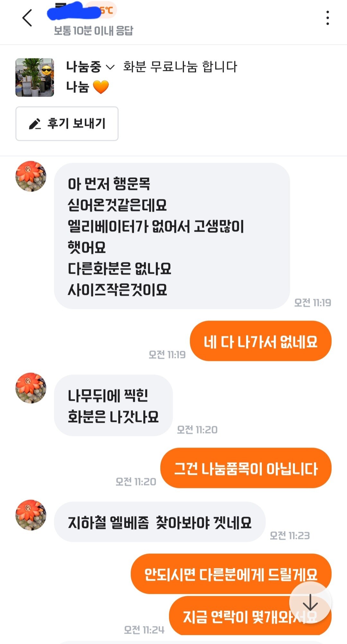Tap the back arrow icon
347x644 pixels.
(x=27, y=18)
